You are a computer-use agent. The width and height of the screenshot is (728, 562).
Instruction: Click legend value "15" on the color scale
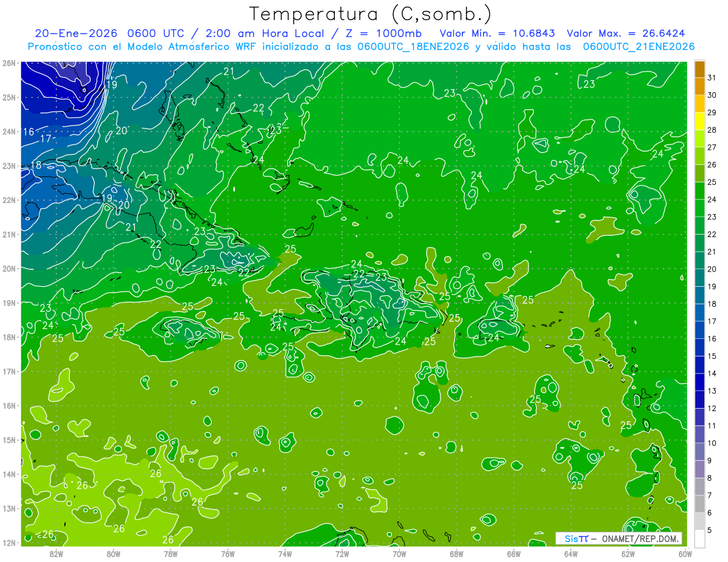pos(712,356)
